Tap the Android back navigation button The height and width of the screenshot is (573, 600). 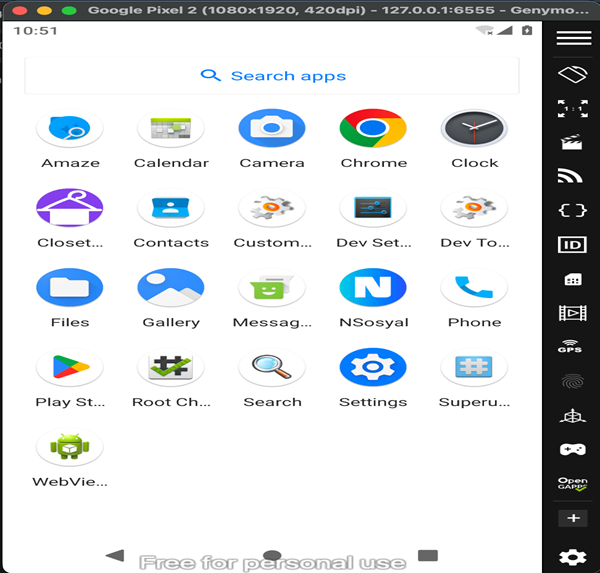(x=115, y=555)
